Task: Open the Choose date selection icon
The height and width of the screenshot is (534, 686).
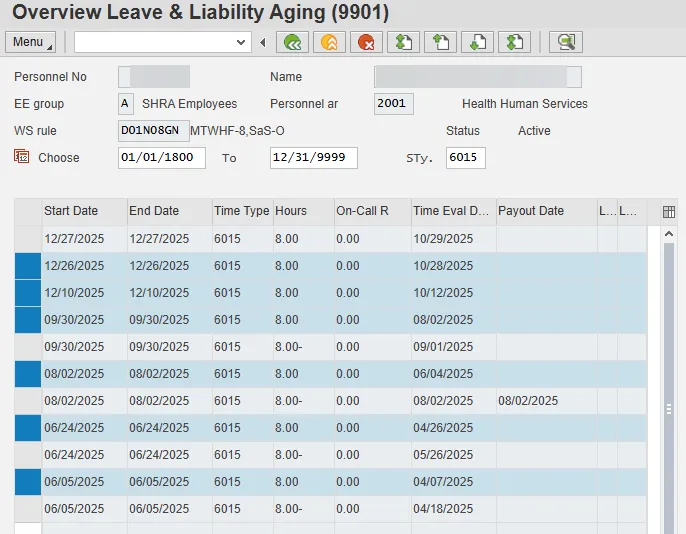Action: [x=22, y=157]
